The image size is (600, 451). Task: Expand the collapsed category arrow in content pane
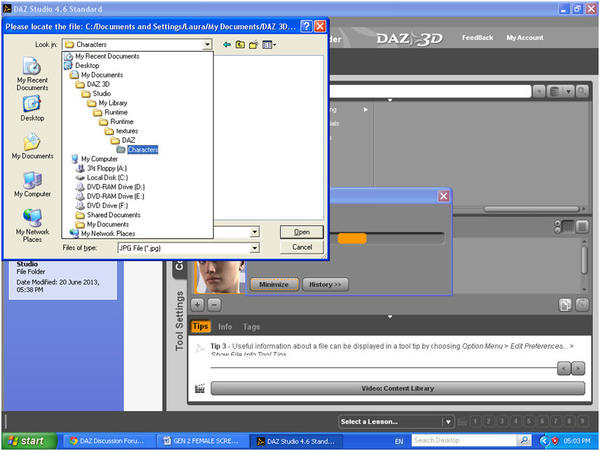coord(365,110)
